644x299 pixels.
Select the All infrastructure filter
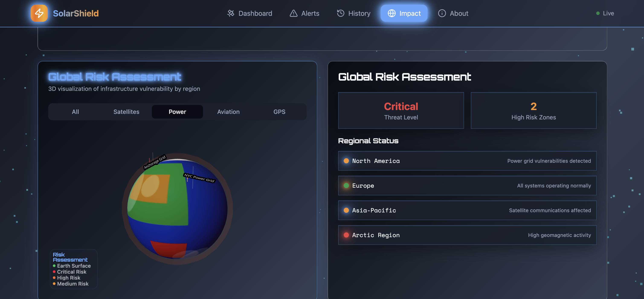click(75, 112)
